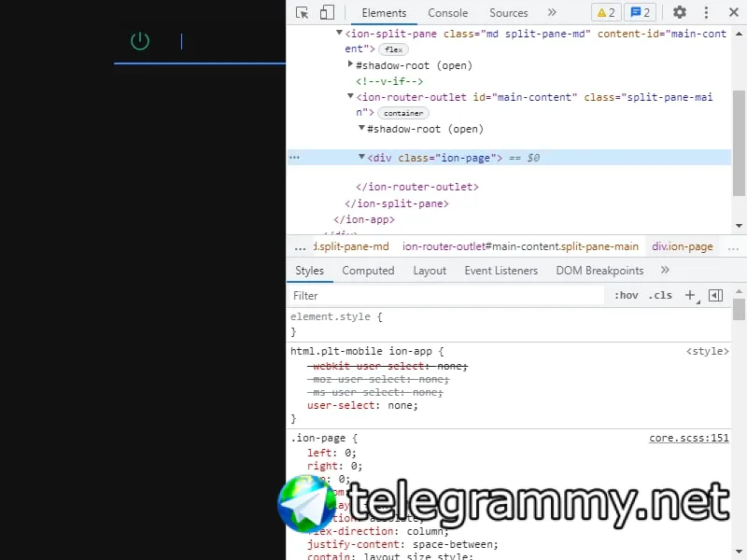Open the actions dots on the selected DOM row

pyautogui.click(x=294, y=158)
